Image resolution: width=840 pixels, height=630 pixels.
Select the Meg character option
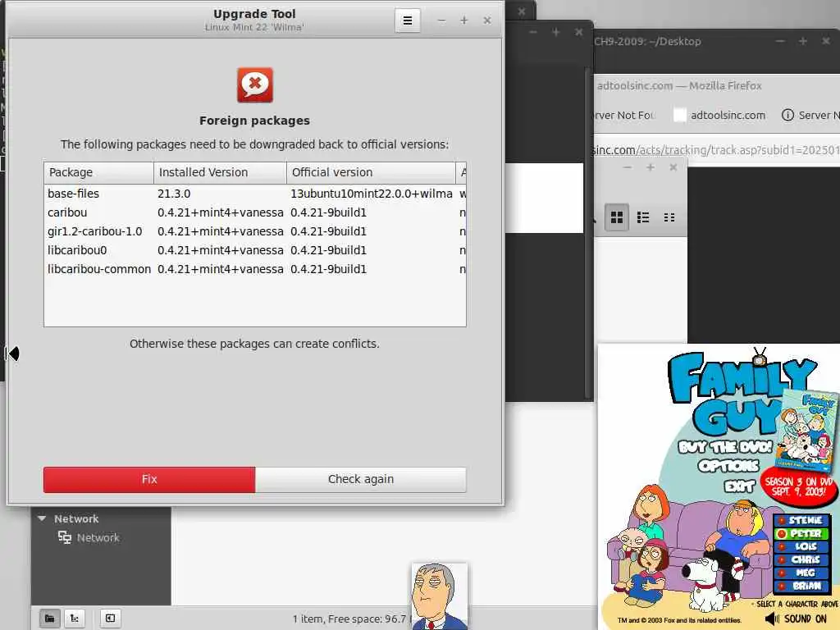click(801, 573)
